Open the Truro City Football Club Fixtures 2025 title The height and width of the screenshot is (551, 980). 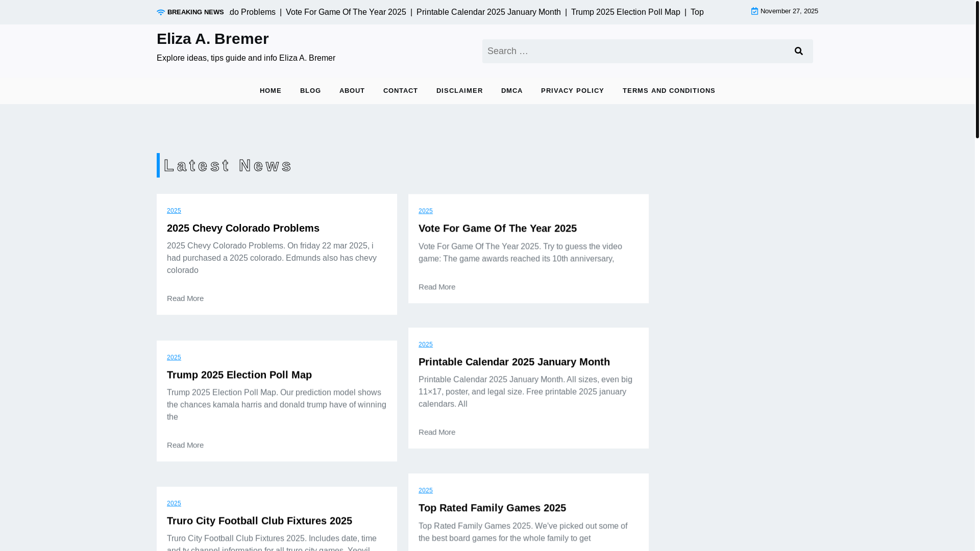[x=259, y=520]
